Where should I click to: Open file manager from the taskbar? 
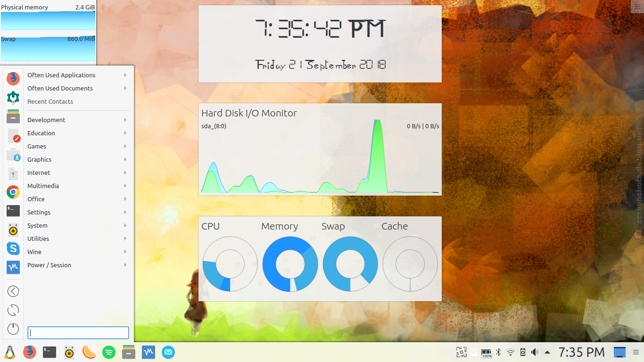pyautogui.click(x=129, y=352)
